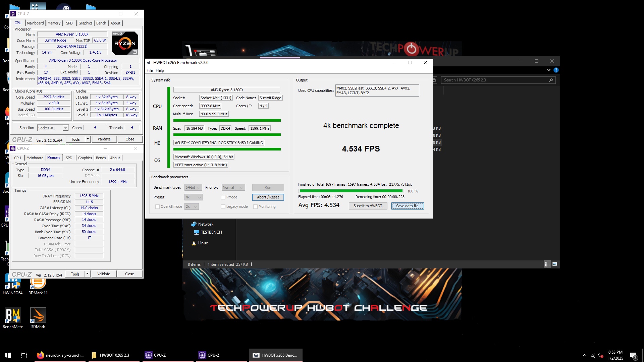
Task: Click Close button in lower CPU-Z window
Action: coord(129,274)
